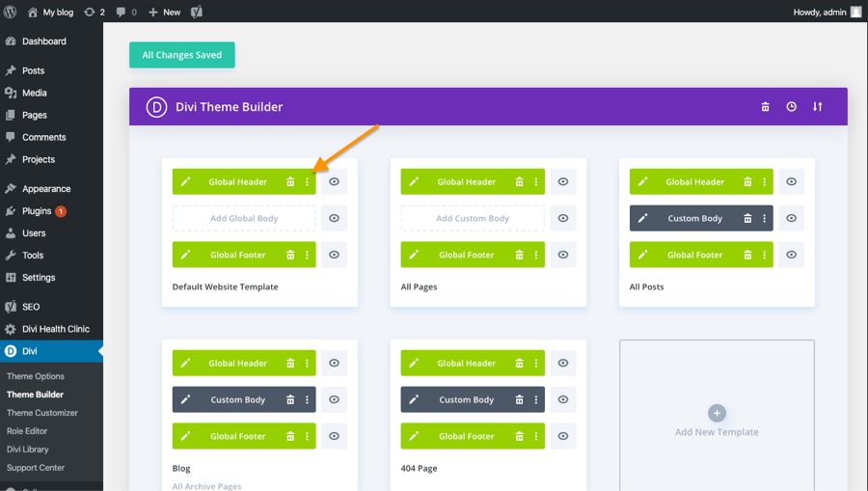Open Custom Body options menu in Blog template
868x491 pixels.
point(307,399)
